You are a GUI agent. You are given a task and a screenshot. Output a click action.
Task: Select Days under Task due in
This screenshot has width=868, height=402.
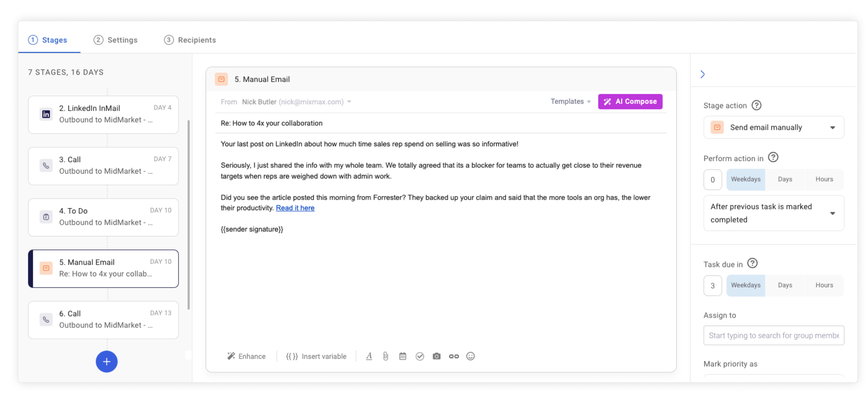click(x=785, y=285)
